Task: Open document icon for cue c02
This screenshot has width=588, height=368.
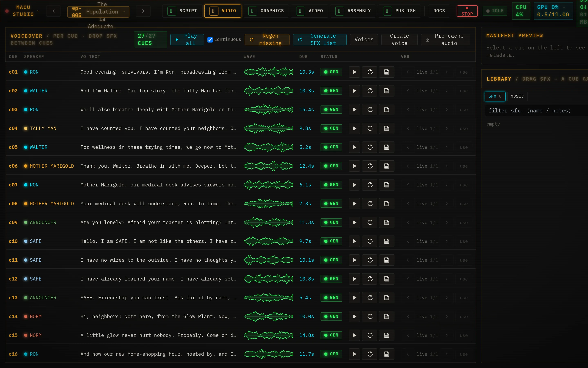Action: click(x=386, y=91)
